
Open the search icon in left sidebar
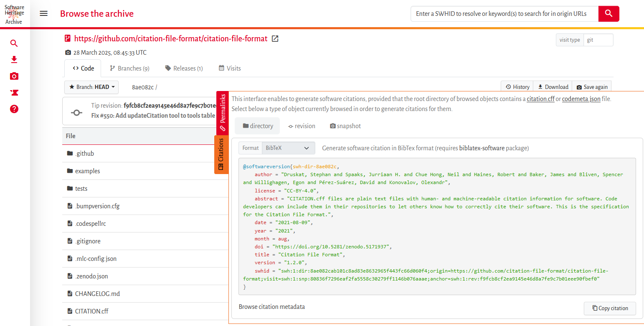coord(14,43)
